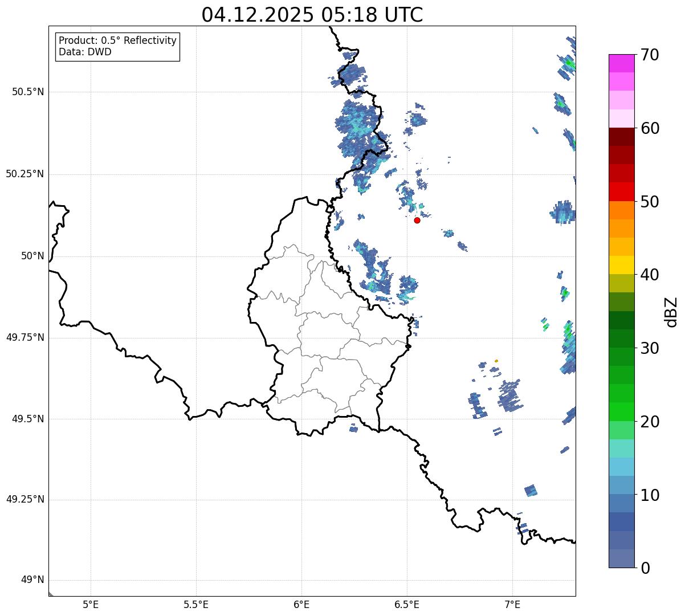Click the orange colorbar segment below 50
The width and height of the screenshot is (685, 616).
[x=621, y=210]
